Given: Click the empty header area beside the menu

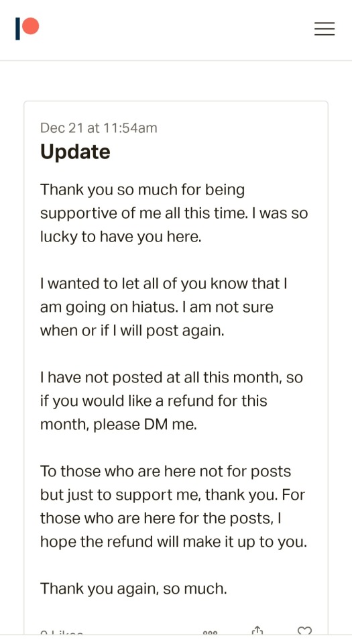Looking at the screenshot, I should point(176,29).
